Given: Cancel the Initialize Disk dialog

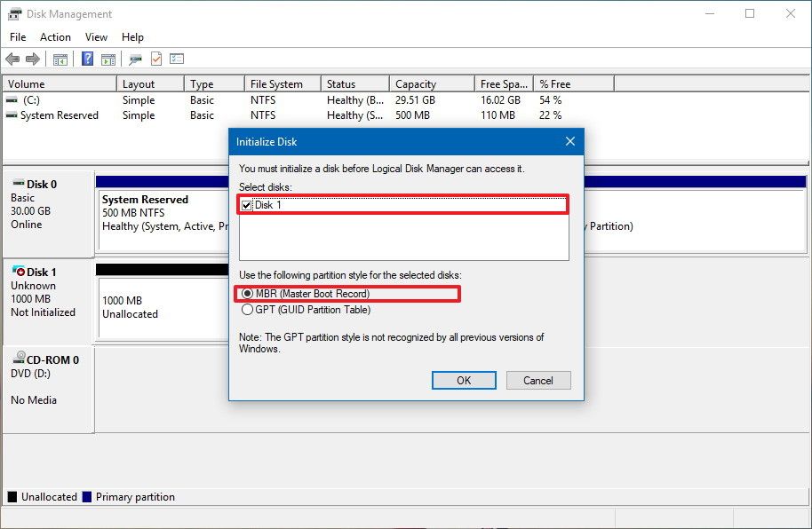Looking at the screenshot, I should (x=537, y=380).
